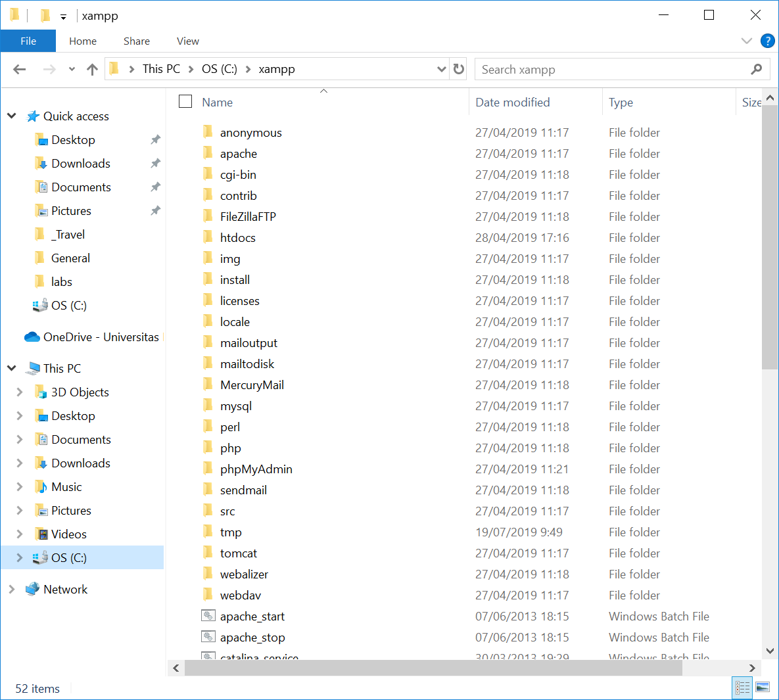779x700 pixels.
Task: Click the folder icon in title bar quick access toolbar
Action: 45,15
